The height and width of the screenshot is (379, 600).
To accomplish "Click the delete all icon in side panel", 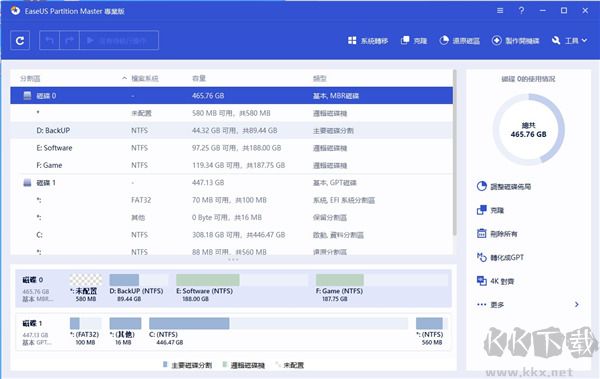I will point(481,234).
